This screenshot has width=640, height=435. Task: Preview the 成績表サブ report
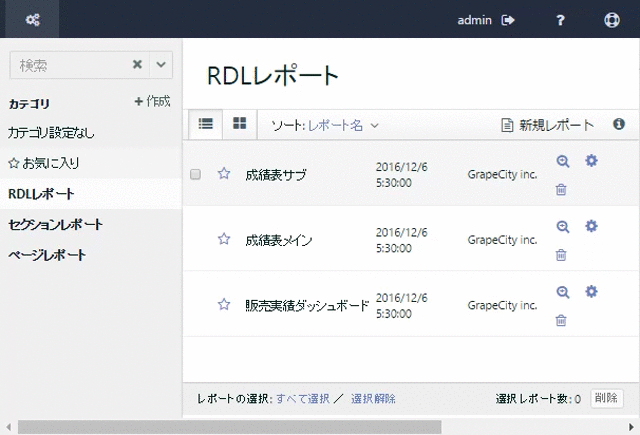563,161
